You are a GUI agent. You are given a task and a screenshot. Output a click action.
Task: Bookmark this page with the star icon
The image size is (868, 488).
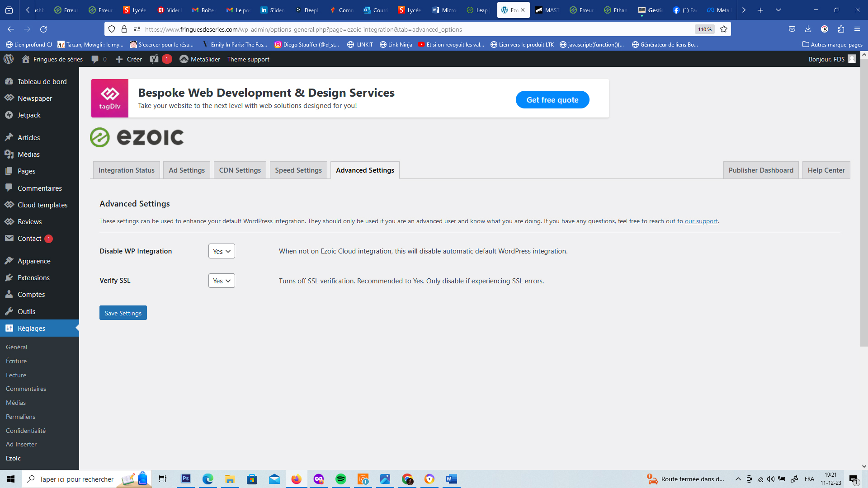(724, 29)
